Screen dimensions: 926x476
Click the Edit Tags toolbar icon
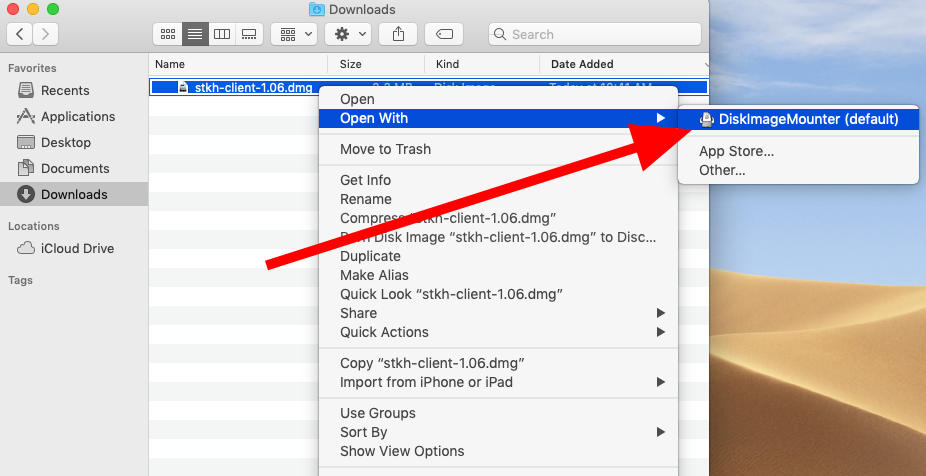[x=443, y=34]
